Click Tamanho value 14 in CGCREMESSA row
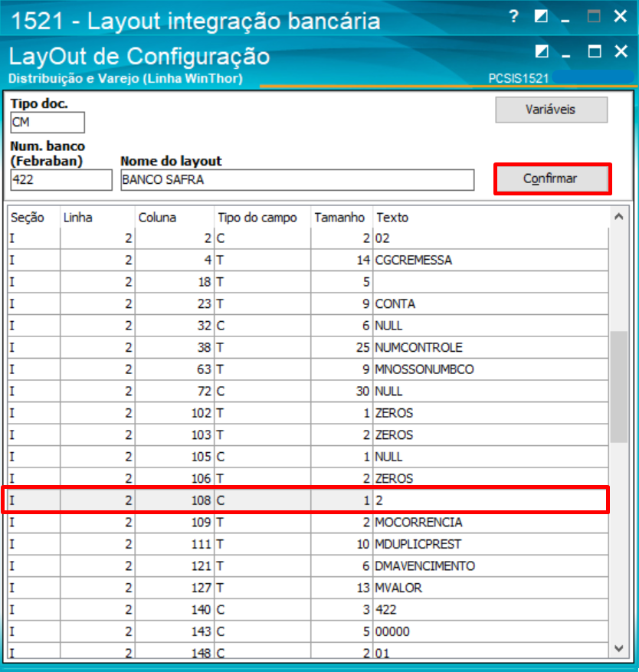The width and height of the screenshot is (639, 672). pos(342,261)
